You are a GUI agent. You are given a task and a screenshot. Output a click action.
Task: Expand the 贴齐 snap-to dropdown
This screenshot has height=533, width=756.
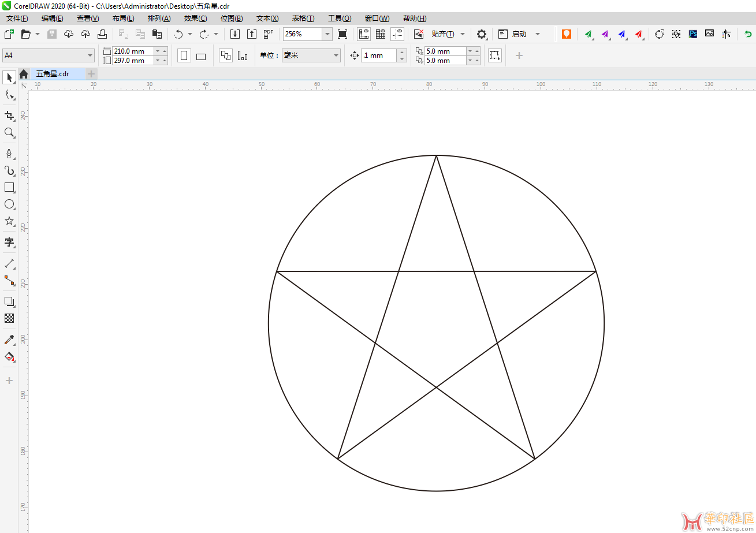coord(463,34)
